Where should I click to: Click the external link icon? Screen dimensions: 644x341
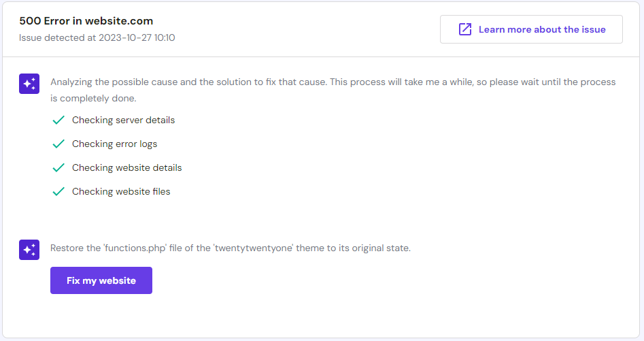[x=465, y=29]
